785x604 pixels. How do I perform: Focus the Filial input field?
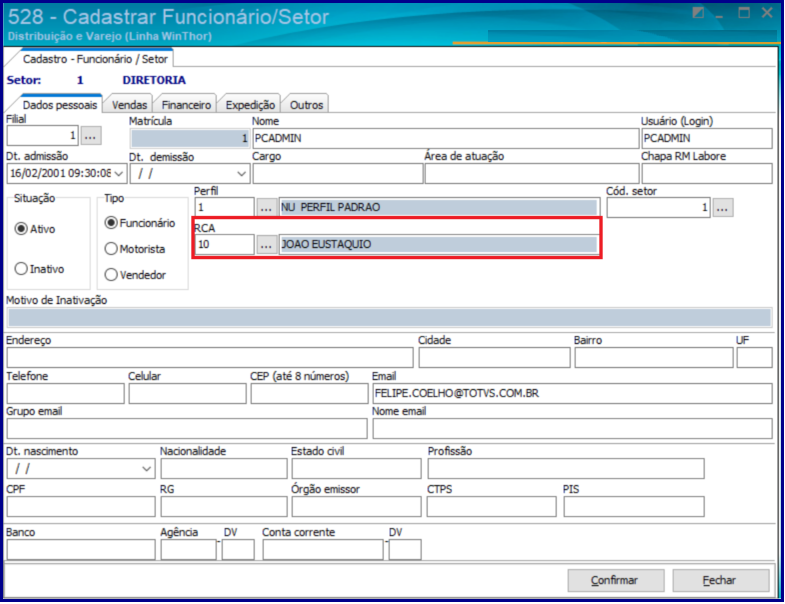pos(43,136)
